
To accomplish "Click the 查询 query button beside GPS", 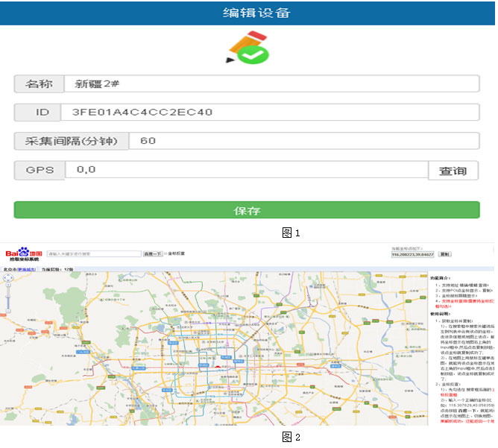I will [x=453, y=171].
